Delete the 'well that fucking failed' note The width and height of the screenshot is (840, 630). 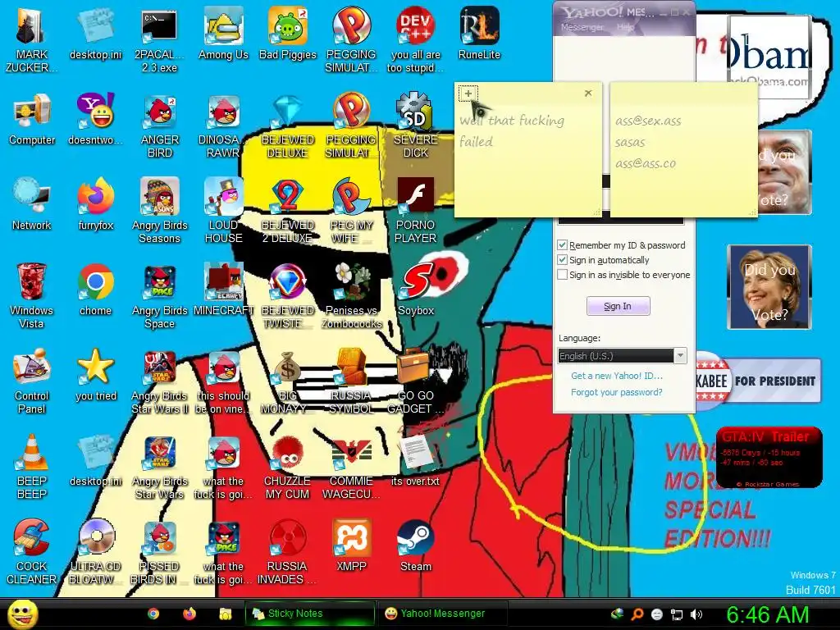[588, 94]
